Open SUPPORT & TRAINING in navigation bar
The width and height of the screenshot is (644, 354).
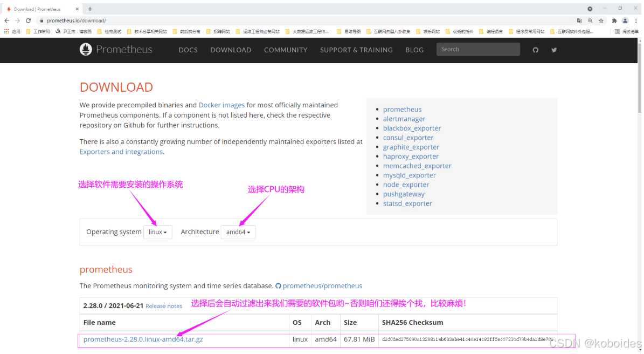pyautogui.click(x=356, y=50)
